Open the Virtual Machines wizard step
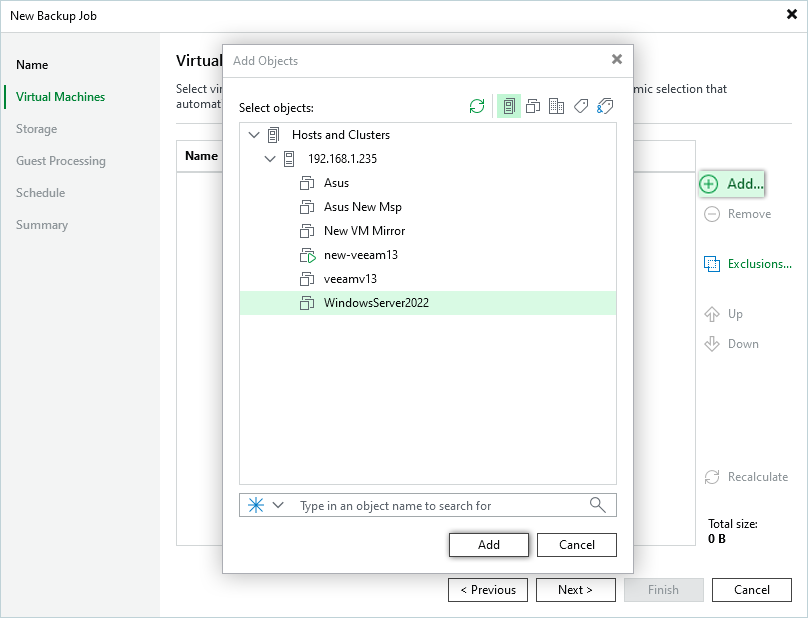The height and width of the screenshot is (618, 808). click(x=60, y=97)
